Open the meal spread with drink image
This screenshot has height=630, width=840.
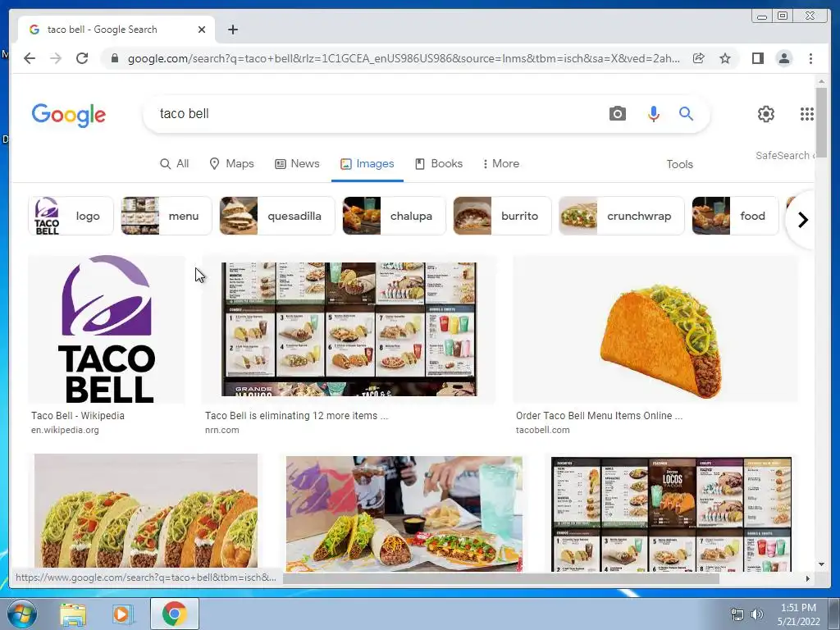(x=404, y=514)
